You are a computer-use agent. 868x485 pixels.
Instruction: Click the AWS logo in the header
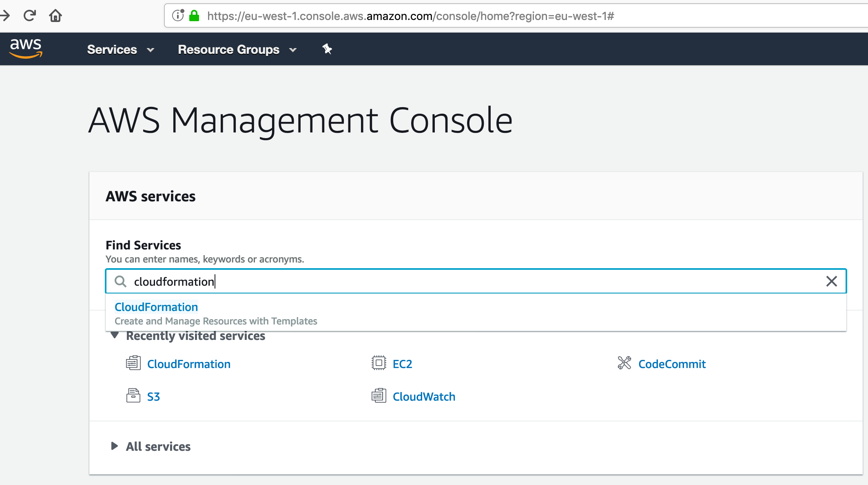coord(26,48)
